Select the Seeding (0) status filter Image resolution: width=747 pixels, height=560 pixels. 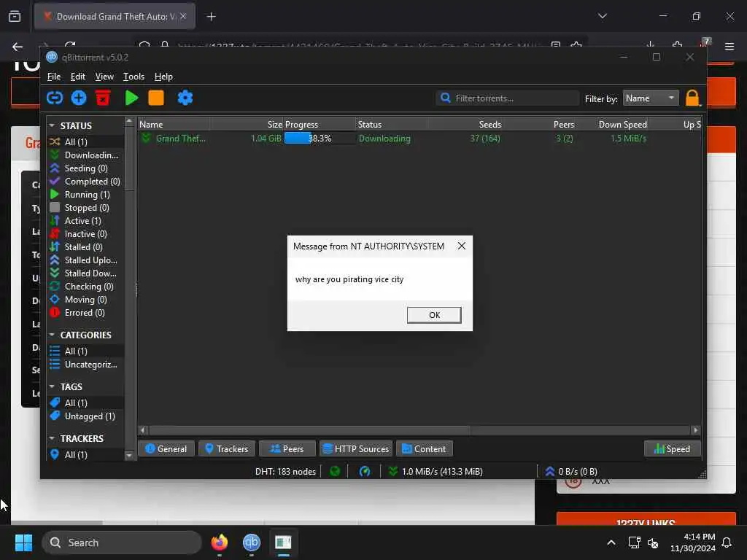click(85, 168)
